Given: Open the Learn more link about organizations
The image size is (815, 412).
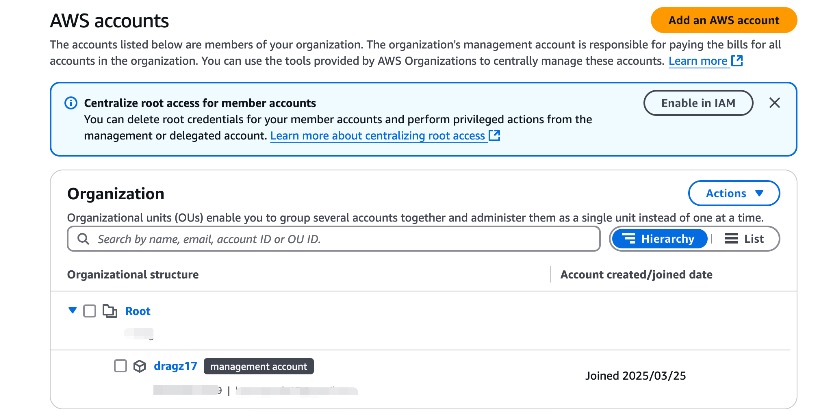Looking at the screenshot, I should (698, 61).
